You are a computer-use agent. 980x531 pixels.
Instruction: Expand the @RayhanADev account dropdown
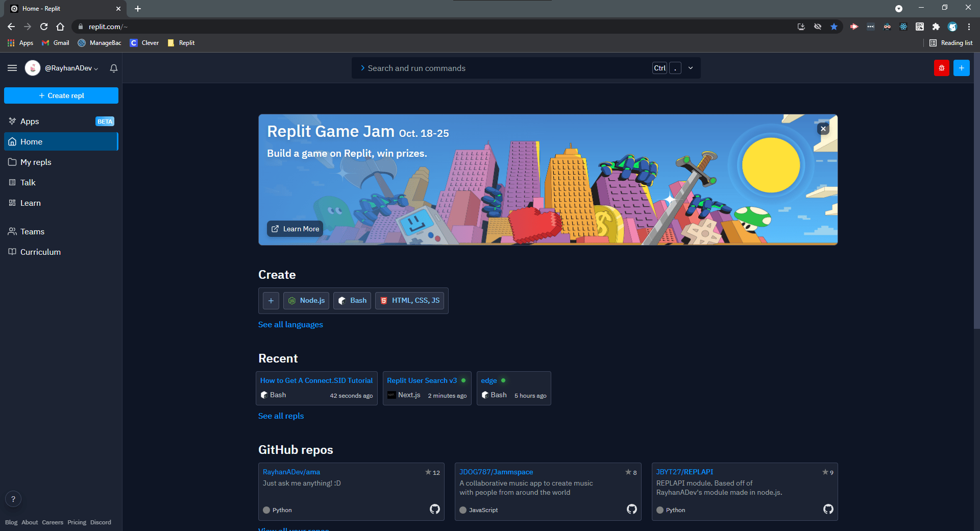click(71, 68)
